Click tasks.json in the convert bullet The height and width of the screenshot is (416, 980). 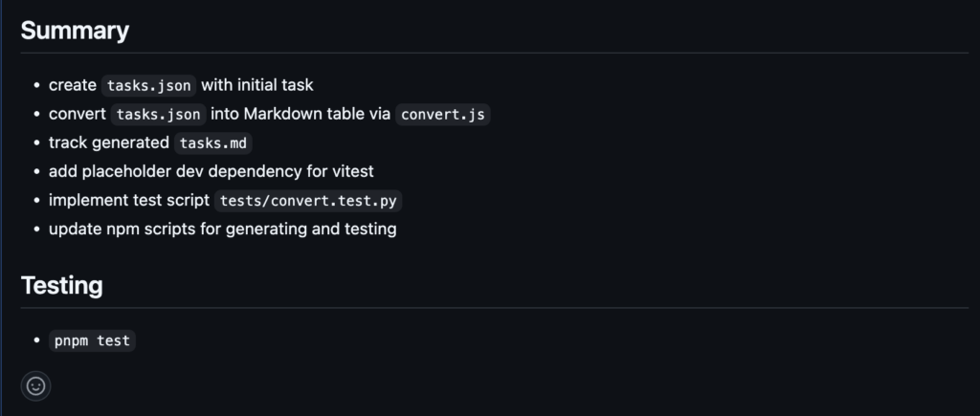[158, 115]
